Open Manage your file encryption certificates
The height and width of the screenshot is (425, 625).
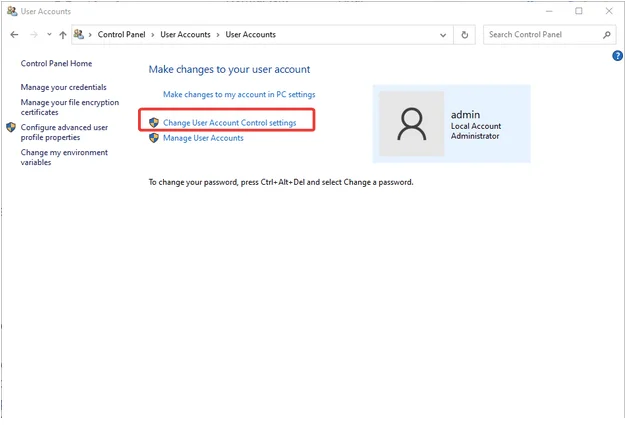coord(70,107)
